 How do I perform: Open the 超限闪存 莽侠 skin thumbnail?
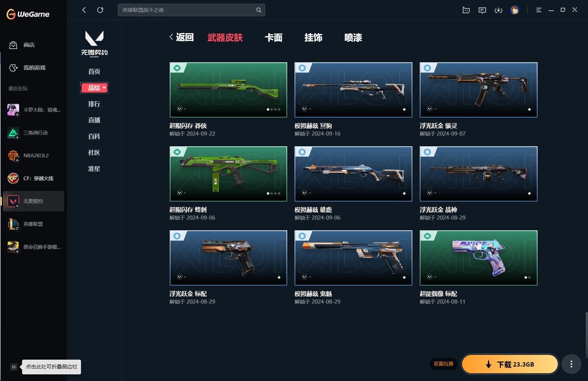pyautogui.click(x=228, y=90)
